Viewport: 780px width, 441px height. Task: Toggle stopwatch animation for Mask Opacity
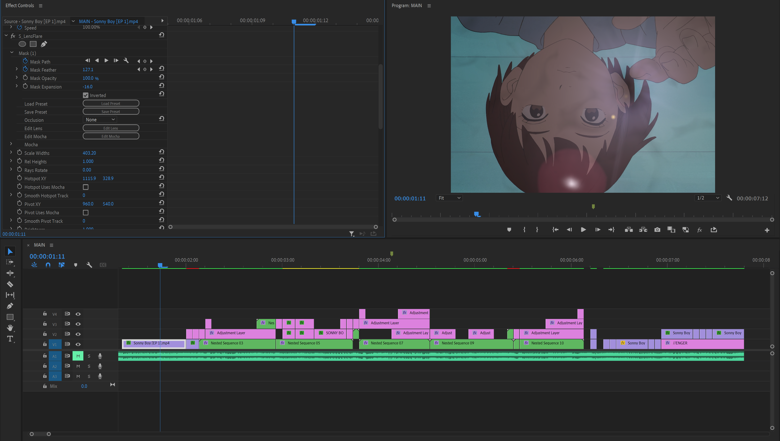point(25,78)
